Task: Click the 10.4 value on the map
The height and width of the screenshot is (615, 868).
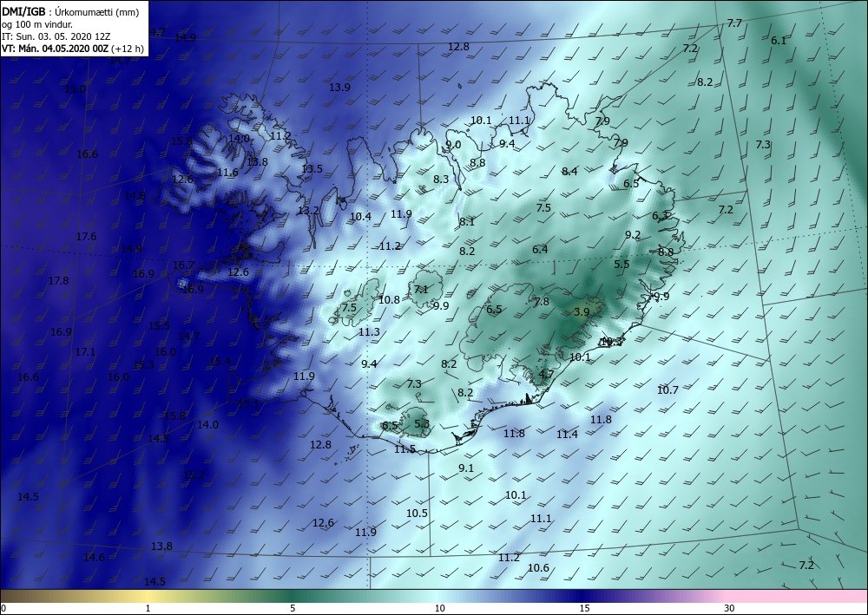Action: point(360,217)
